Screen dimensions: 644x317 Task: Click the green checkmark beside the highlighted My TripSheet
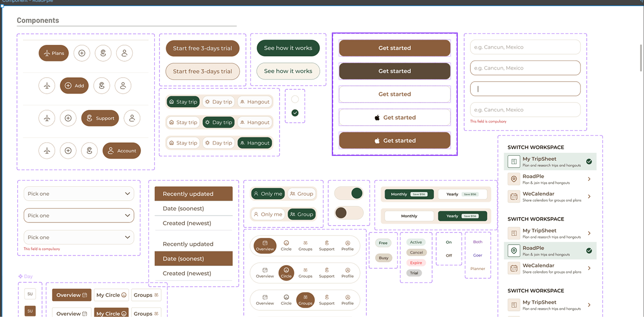coord(589,162)
